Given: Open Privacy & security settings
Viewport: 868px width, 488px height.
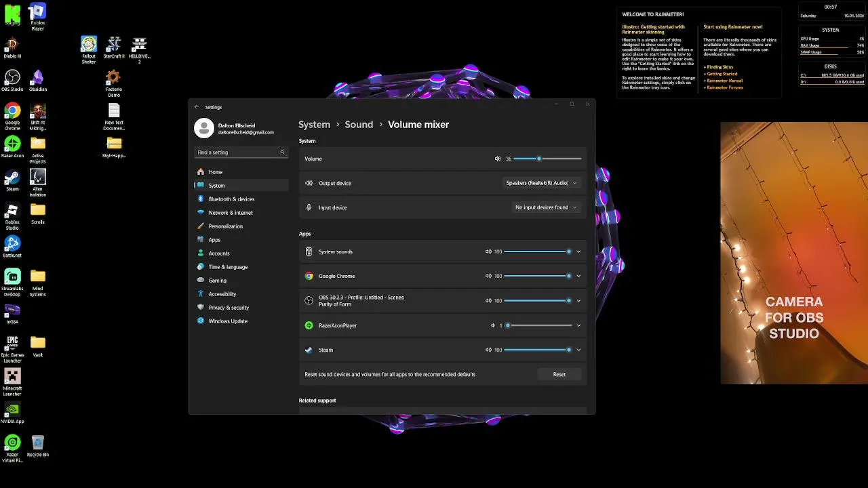Looking at the screenshot, I should click(x=241, y=307).
